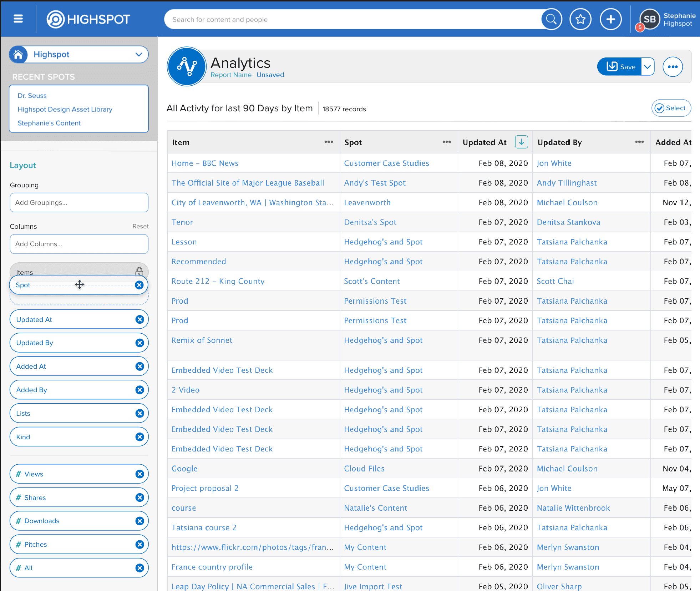700x591 pixels.
Task: Remove the Updated By column chip
Action: (x=140, y=343)
